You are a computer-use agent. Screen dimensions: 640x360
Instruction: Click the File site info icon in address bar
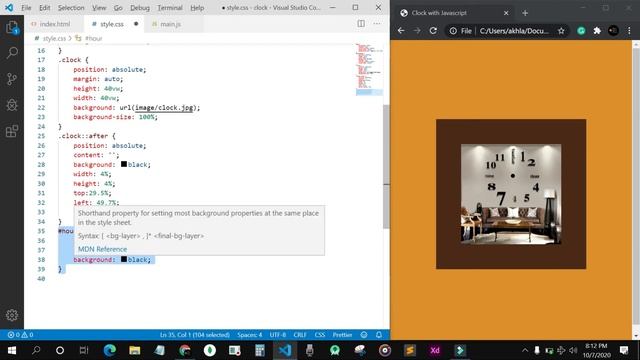(460, 31)
